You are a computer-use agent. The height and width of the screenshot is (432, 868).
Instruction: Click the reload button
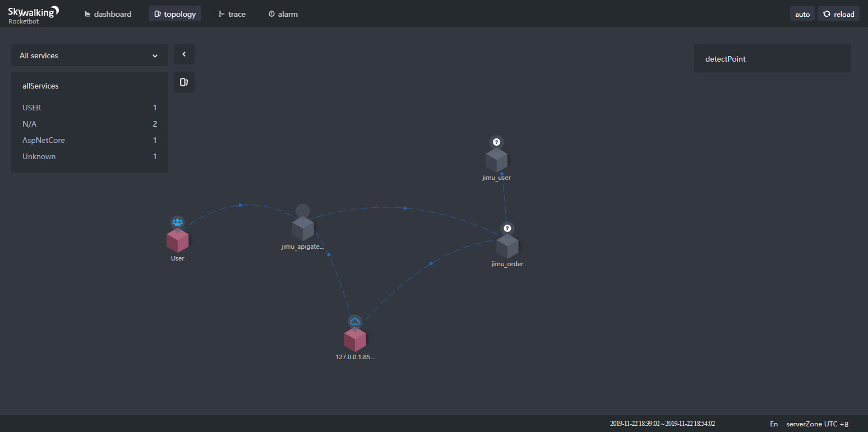pyautogui.click(x=838, y=14)
